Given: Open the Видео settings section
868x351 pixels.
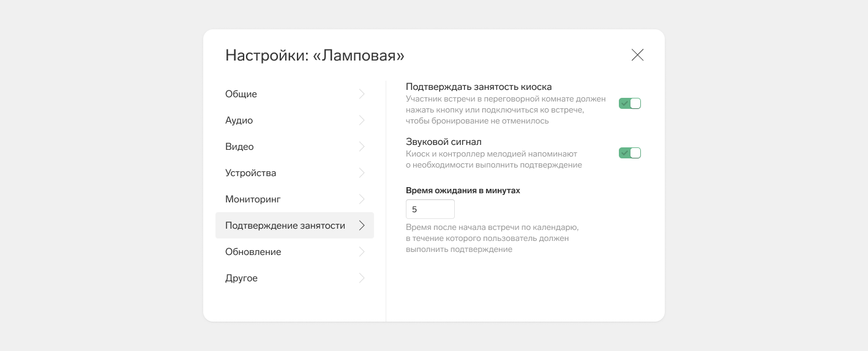Looking at the screenshot, I should (x=294, y=147).
